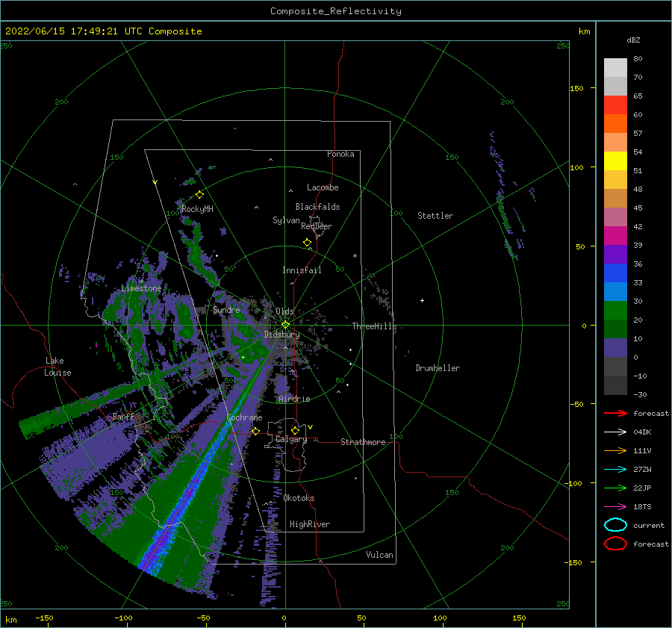This screenshot has height=628, width=672.
Task: Click the green 22JP arrow icon
Action: 615,488
